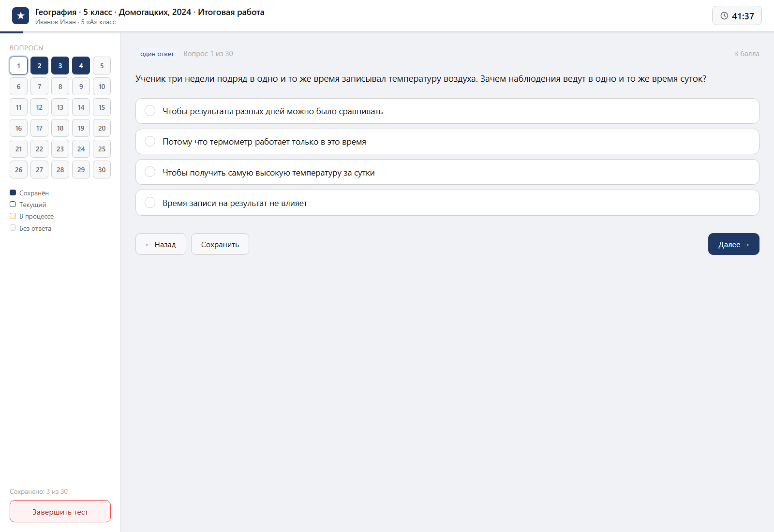Open question 8 from the grid
The height and width of the screenshot is (532, 774).
pos(60,87)
